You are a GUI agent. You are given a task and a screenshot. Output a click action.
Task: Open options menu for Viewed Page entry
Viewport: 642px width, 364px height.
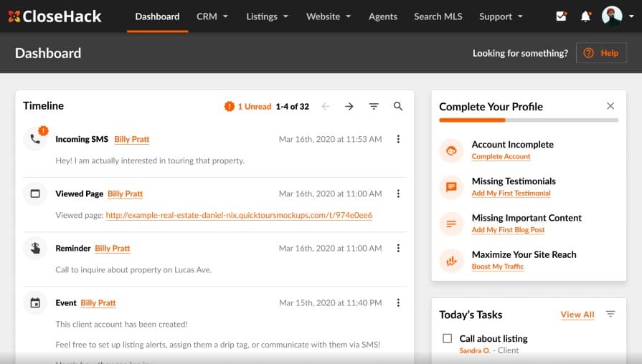(x=398, y=193)
